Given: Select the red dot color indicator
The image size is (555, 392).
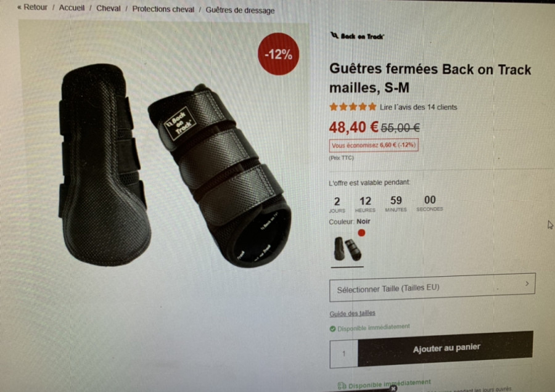Looking at the screenshot, I should coord(361,233).
